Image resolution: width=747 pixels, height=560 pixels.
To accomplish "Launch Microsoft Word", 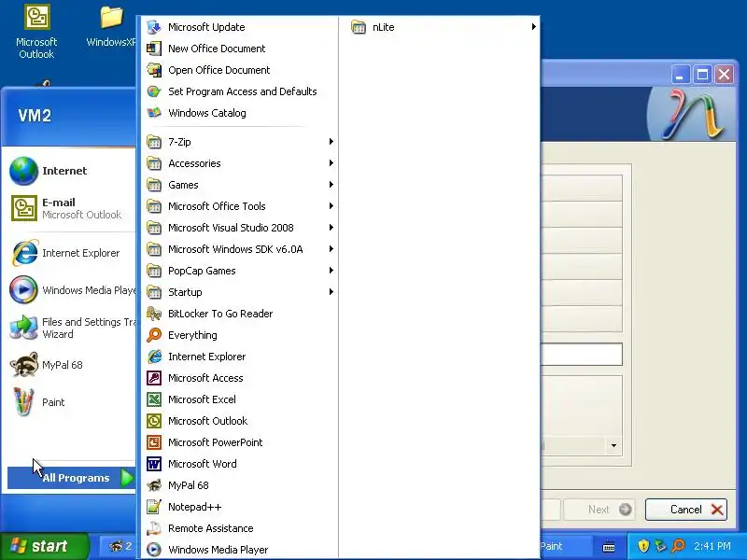I will coord(240,463).
